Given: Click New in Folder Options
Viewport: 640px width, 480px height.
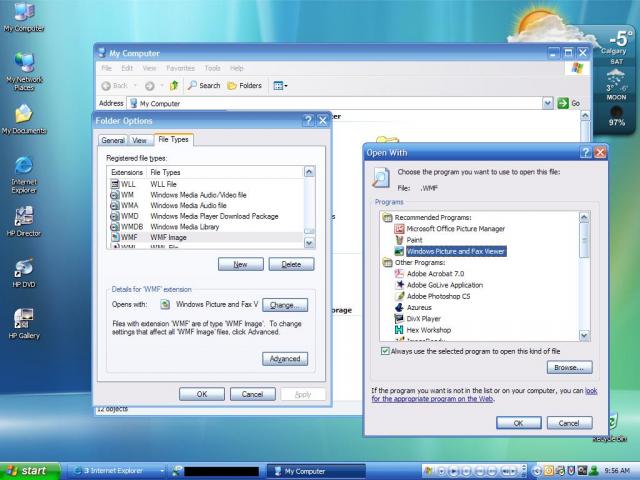Looking at the screenshot, I should (240, 264).
